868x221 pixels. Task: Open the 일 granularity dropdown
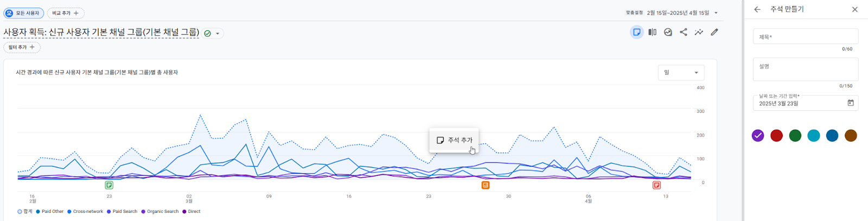point(681,72)
